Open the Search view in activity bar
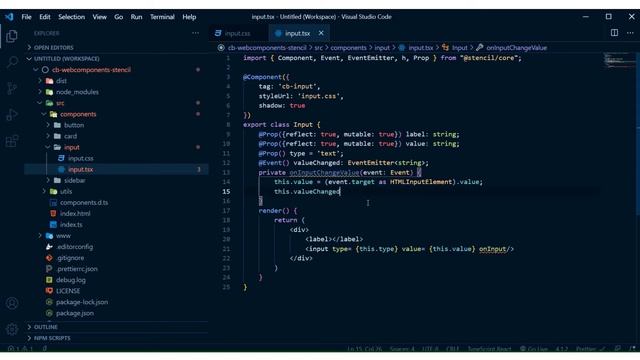 click(x=12, y=62)
